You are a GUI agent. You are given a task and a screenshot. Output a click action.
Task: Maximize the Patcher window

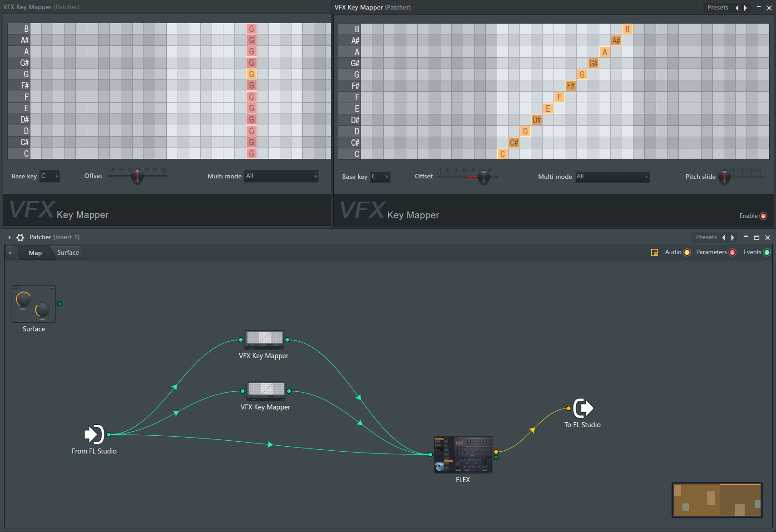point(756,237)
